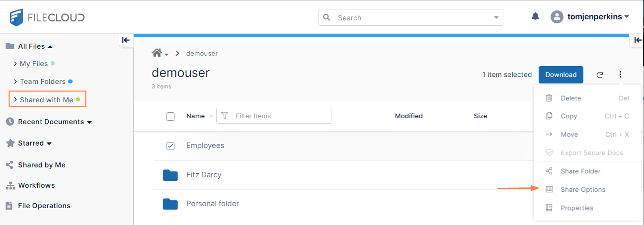Select Properties in the context menu
The height and width of the screenshot is (225, 644).
tap(576, 208)
